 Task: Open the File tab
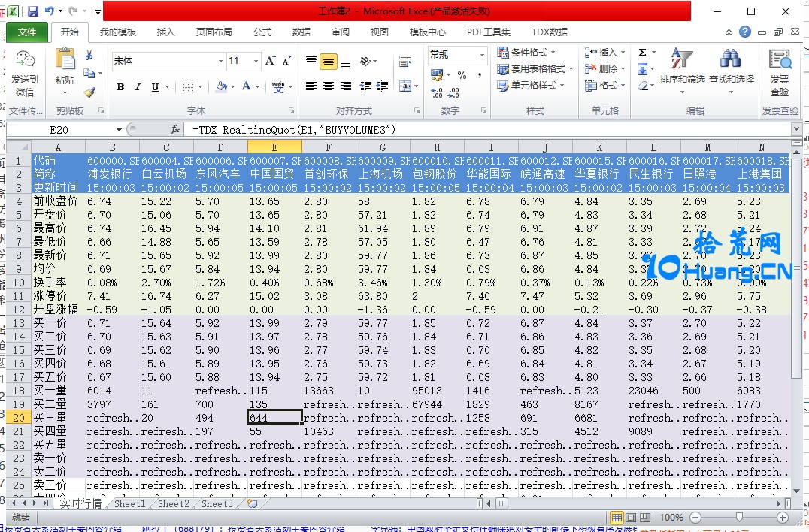point(27,32)
